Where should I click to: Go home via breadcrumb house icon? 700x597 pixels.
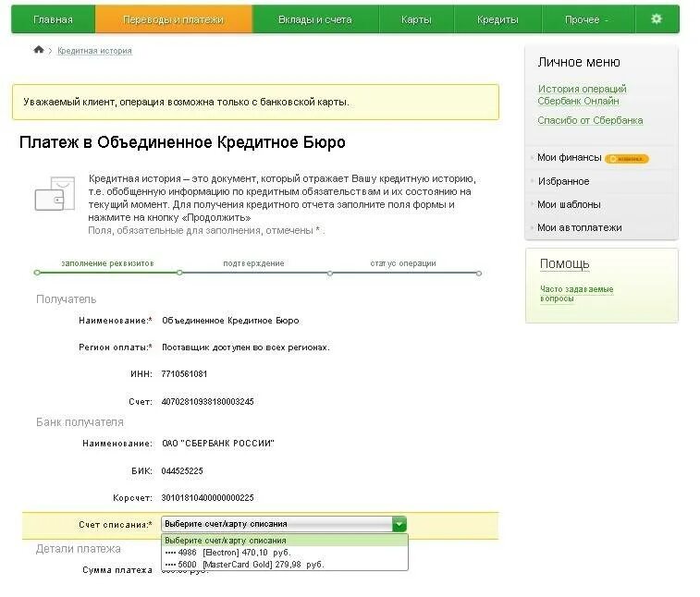coord(39,50)
